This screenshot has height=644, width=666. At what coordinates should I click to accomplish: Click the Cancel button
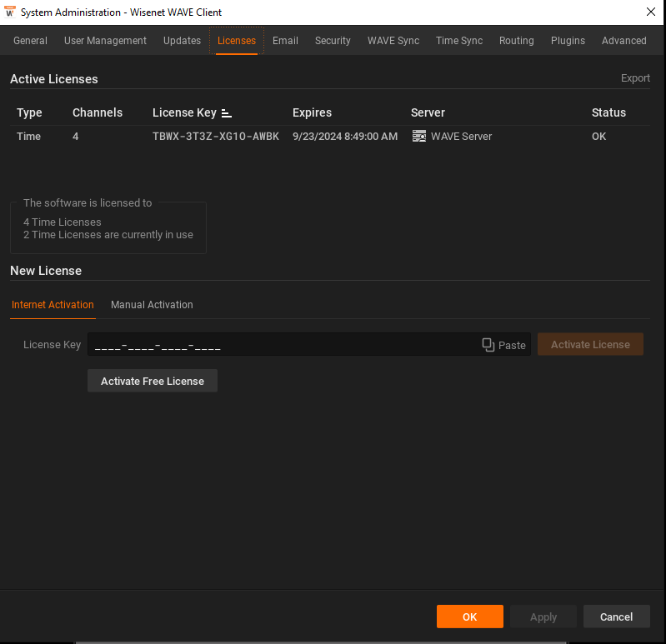tap(616, 617)
